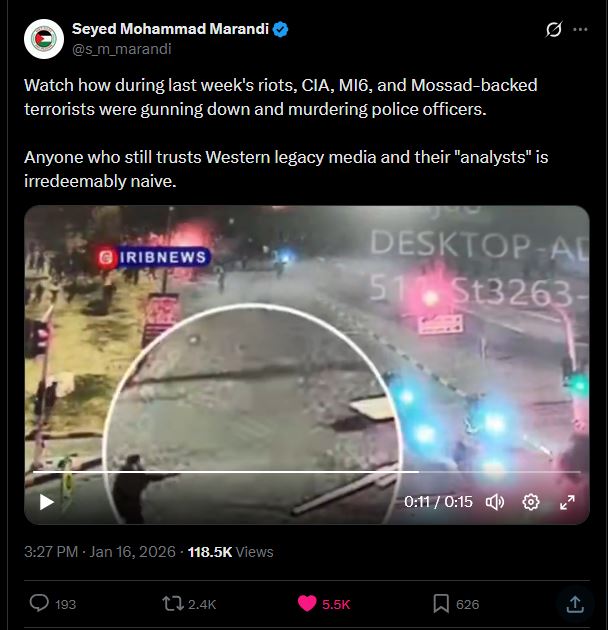Click the video frame showing IRIBNEWS
The height and width of the screenshot is (630, 608).
(307, 365)
